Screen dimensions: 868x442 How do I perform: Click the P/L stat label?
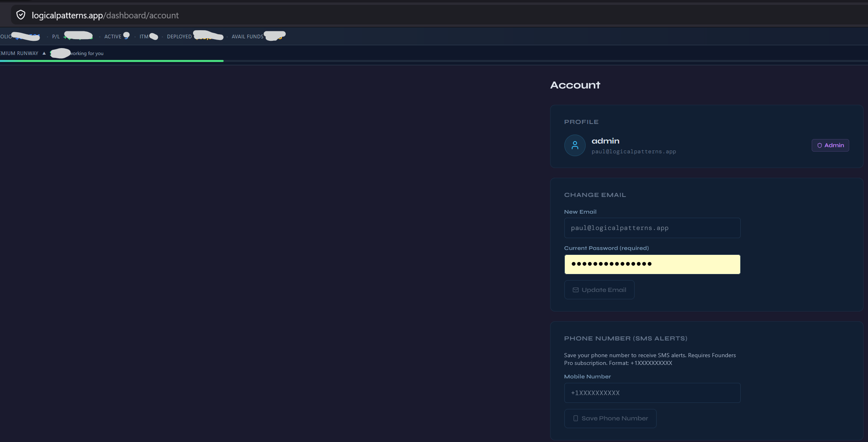pyautogui.click(x=56, y=37)
